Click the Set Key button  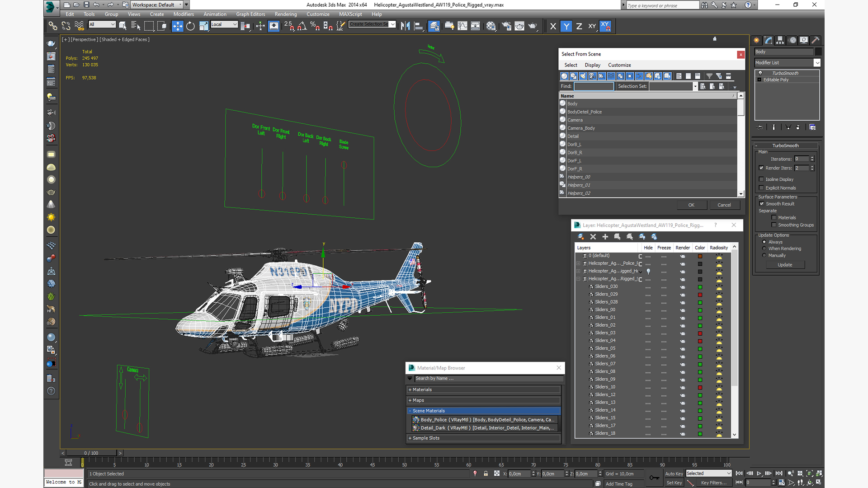click(674, 483)
